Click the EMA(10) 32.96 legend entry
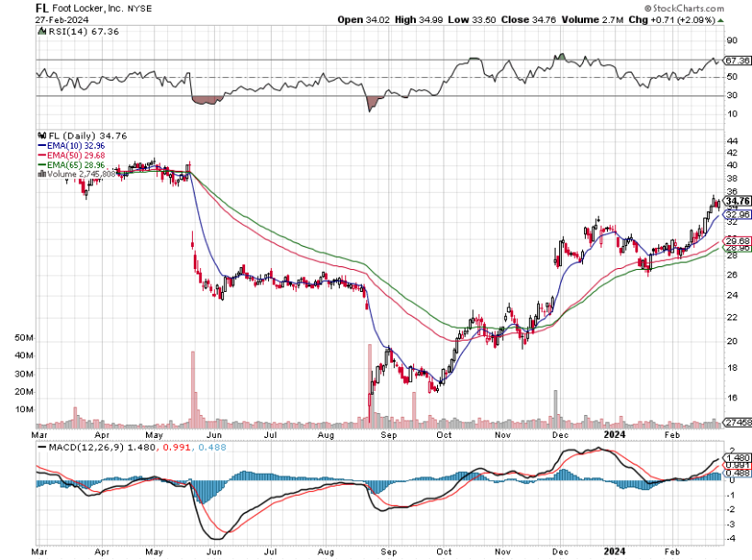 click(71, 146)
